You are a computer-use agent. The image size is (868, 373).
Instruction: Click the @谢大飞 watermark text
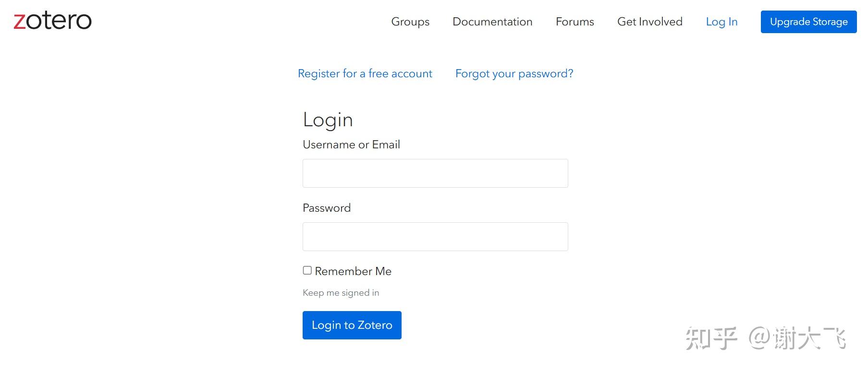[x=797, y=338]
